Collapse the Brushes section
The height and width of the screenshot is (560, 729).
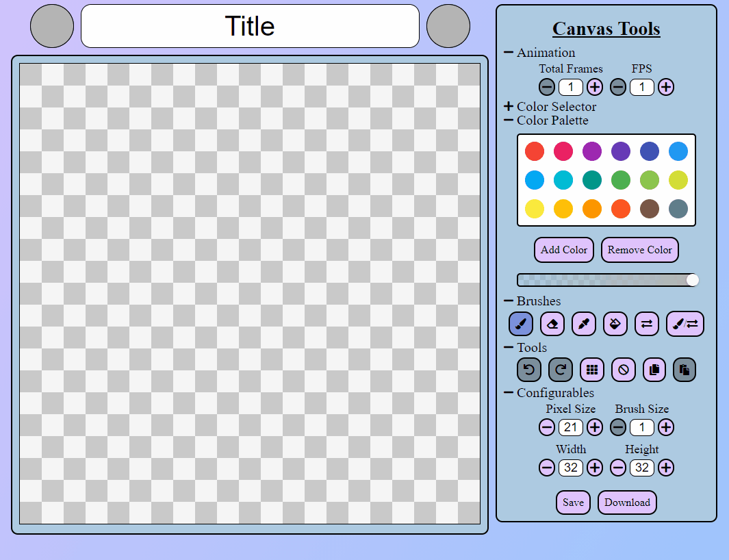pos(509,301)
